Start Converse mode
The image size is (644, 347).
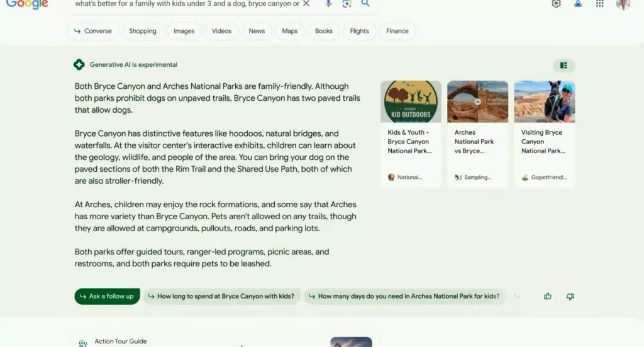click(92, 31)
